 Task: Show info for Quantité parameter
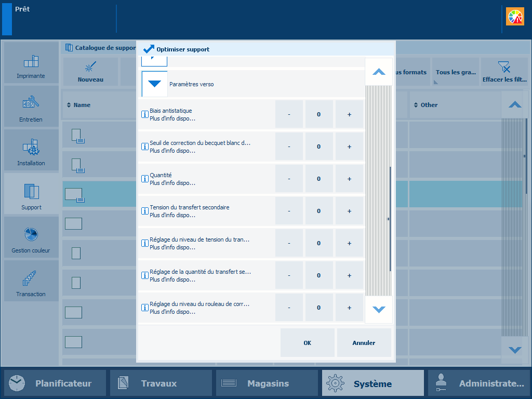tap(145, 179)
